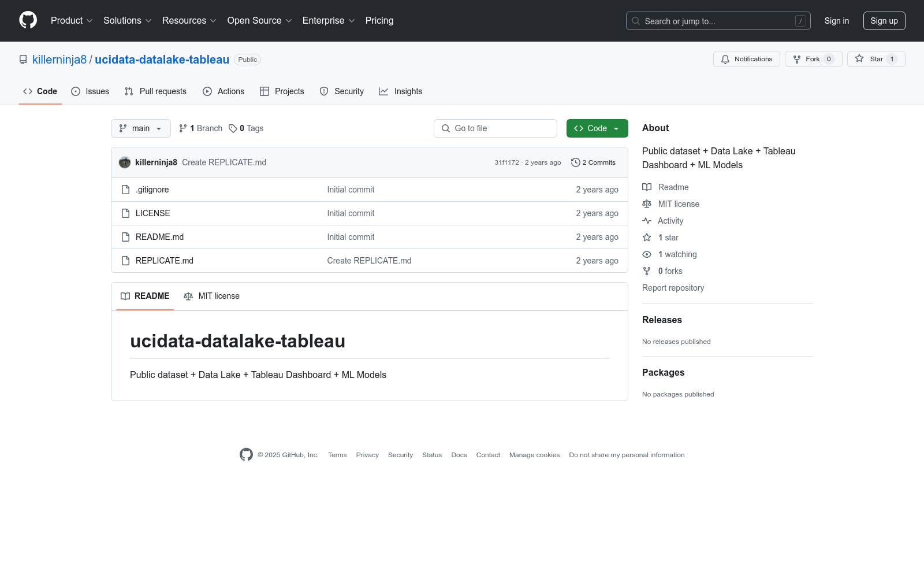The image size is (924, 578).
Task: Click the Notifications button
Action: [x=747, y=59]
